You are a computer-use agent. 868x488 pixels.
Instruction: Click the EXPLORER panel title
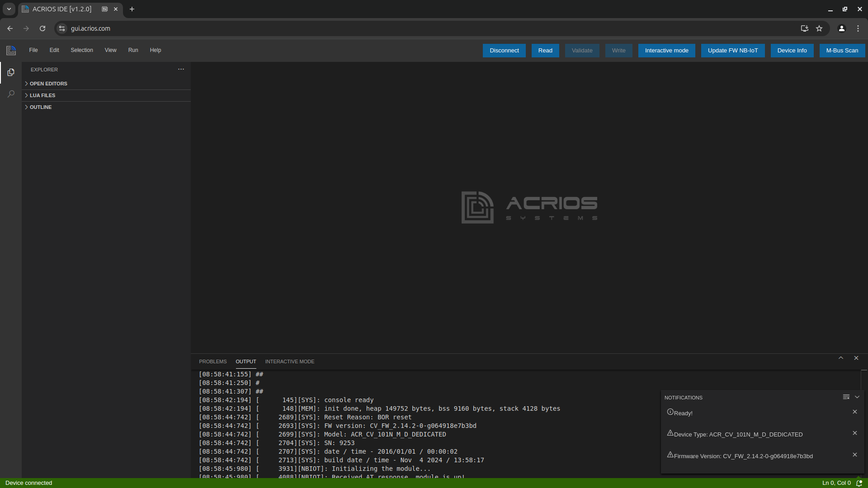[44, 70]
